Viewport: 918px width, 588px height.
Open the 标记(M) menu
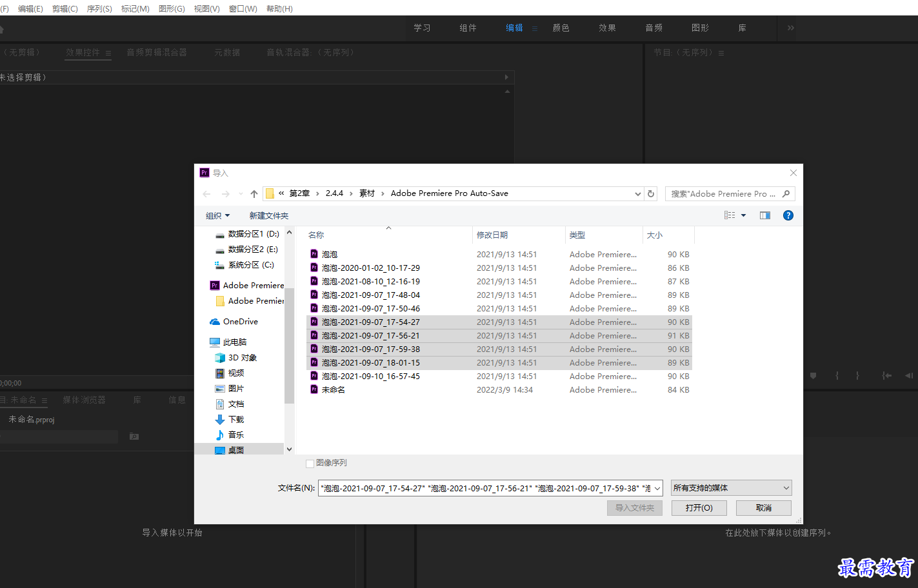coord(135,8)
